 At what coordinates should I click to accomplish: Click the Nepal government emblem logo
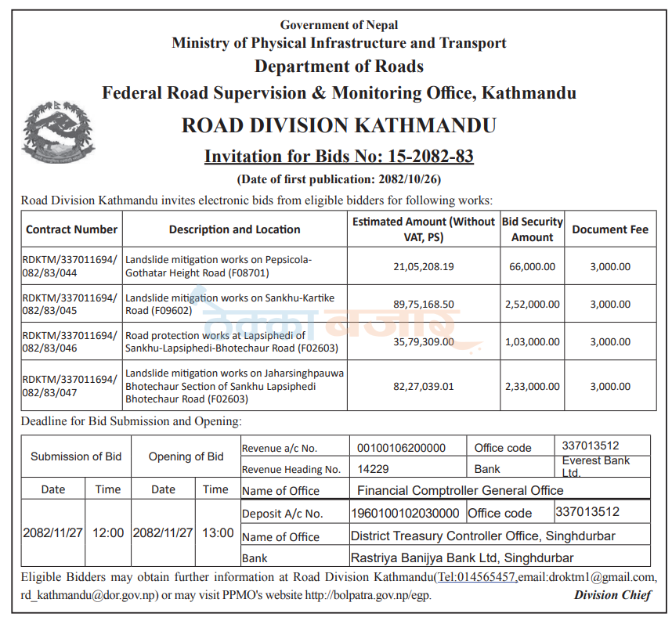pos(58,132)
